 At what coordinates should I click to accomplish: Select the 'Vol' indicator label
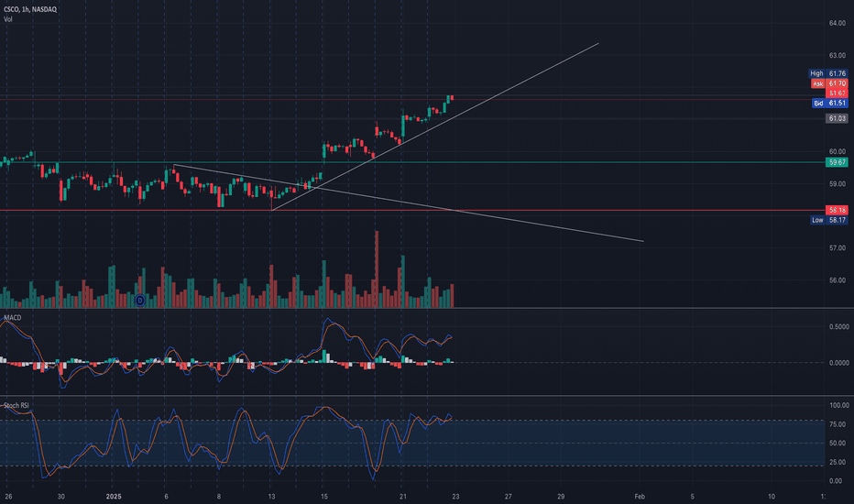(x=8, y=19)
